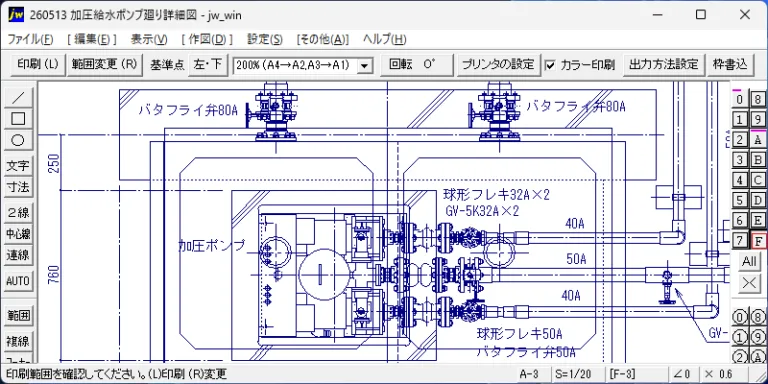Open the ヘルプ(H) menu
The width and height of the screenshot is (768, 384).
[384, 39]
